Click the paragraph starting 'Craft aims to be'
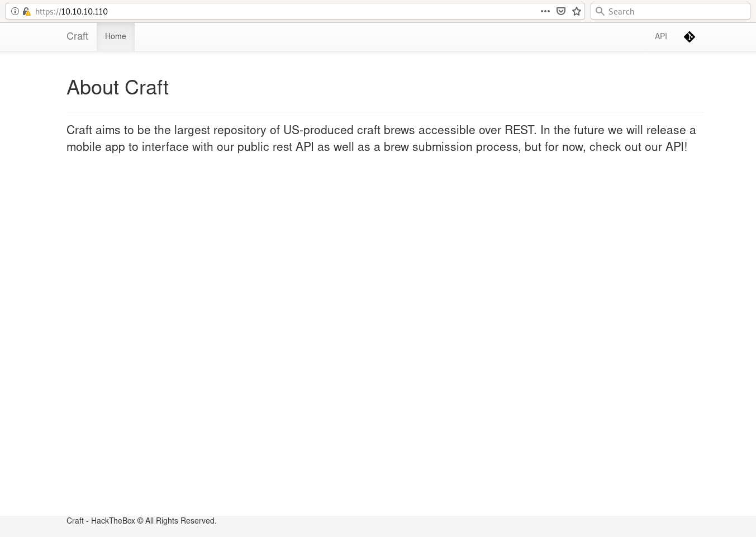The image size is (756, 537). [381, 139]
